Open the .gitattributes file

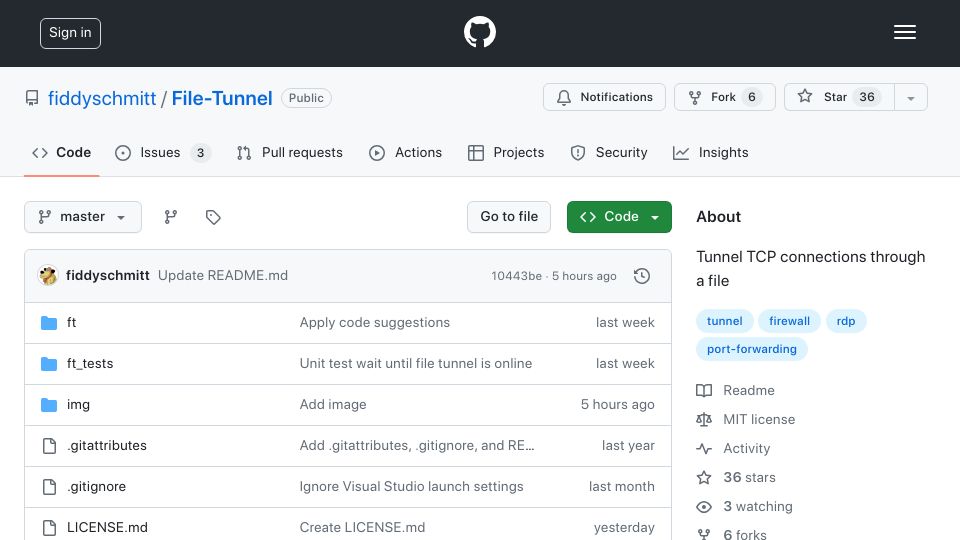(107, 446)
